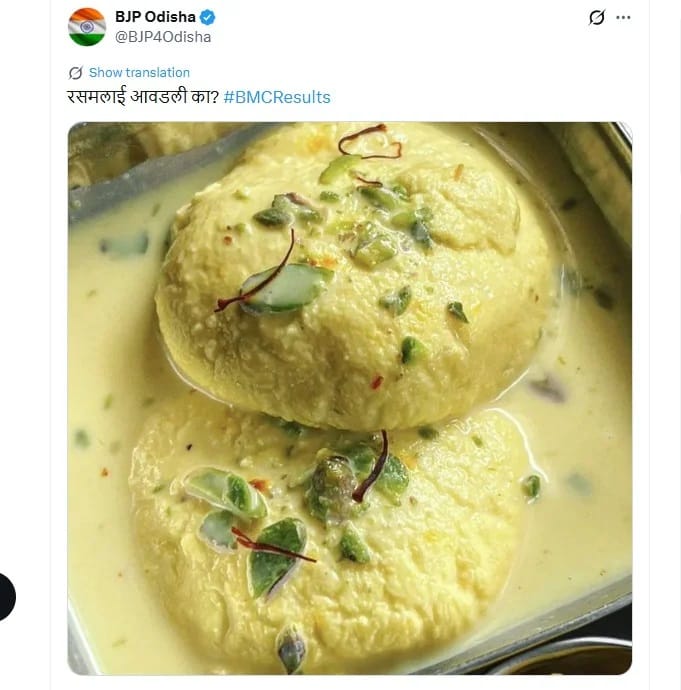Click the translation icon beside Show translation
This screenshot has width=681, height=690.
[75, 73]
